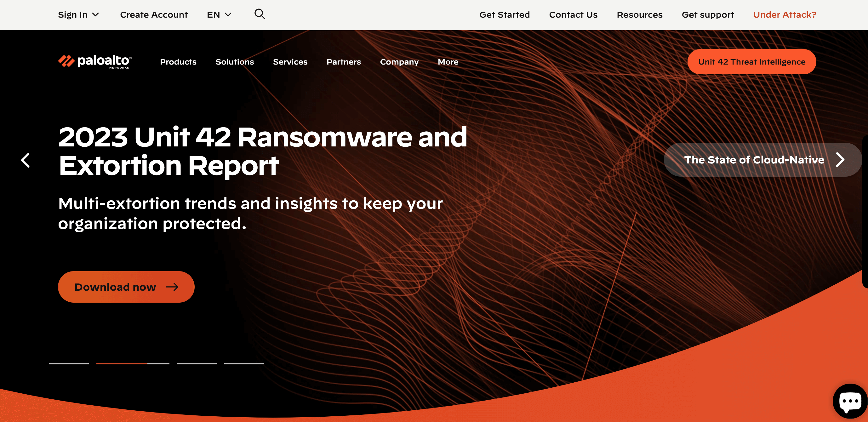Select second carousel slide indicator

pyautogui.click(x=133, y=364)
